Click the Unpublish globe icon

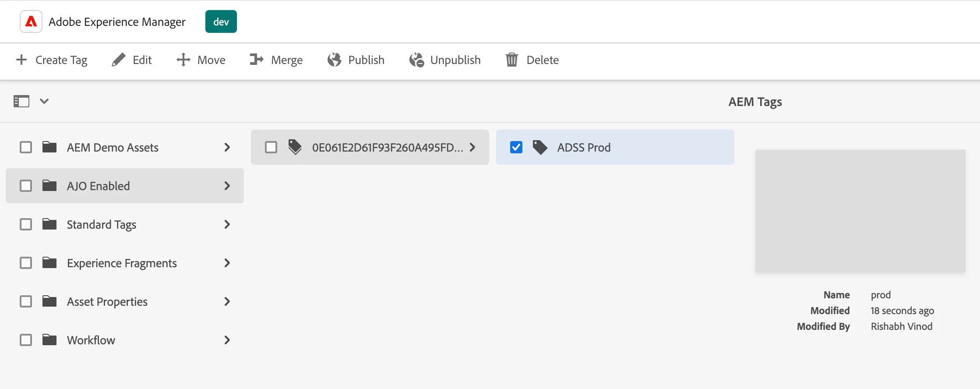(416, 60)
